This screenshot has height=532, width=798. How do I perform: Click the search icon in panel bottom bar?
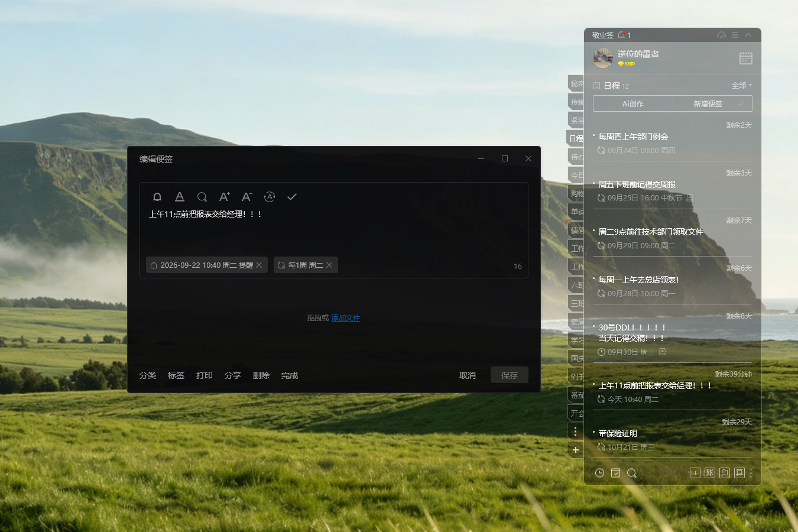tap(632, 473)
